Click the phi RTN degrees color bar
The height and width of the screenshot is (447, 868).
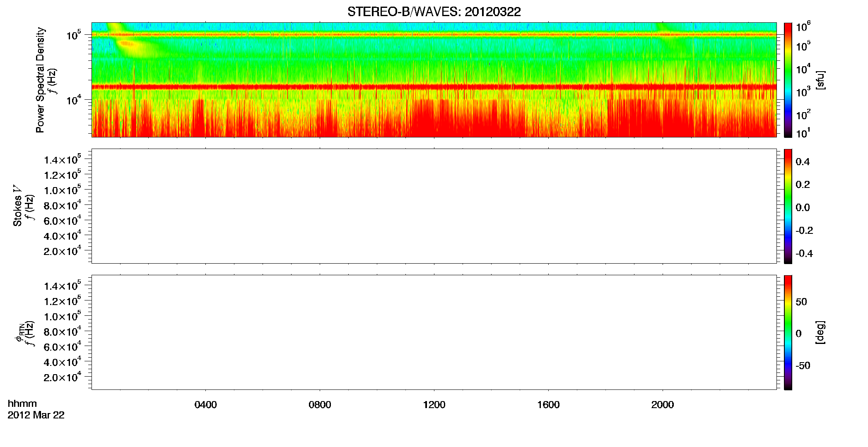tap(788, 332)
